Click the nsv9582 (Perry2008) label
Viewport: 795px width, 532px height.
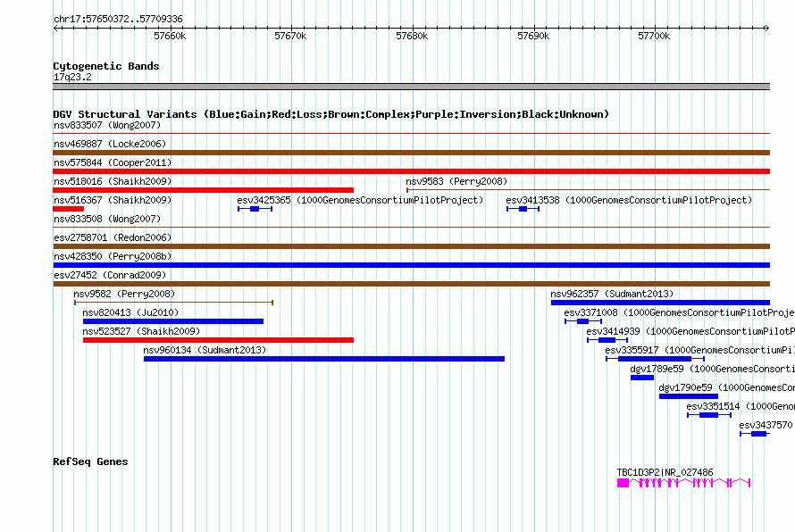tap(124, 294)
